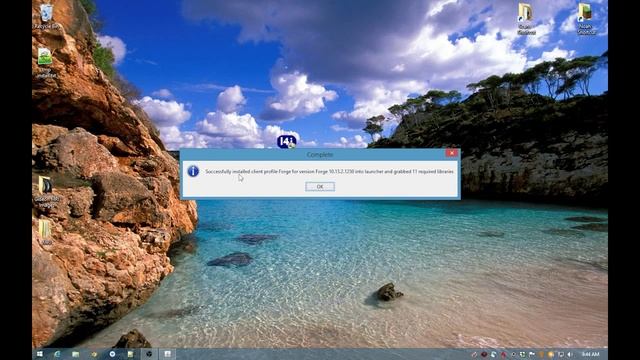
Task: Select the green installer file icon below Recycle Bin
Action: (x=45, y=62)
